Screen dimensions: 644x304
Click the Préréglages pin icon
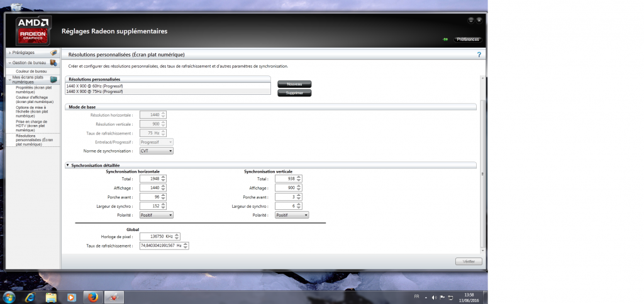[53, 53]
